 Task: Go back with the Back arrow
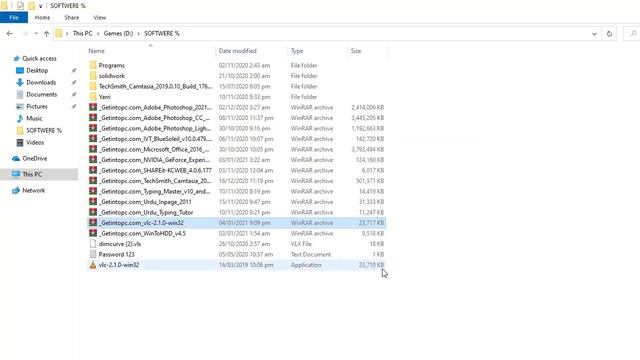pyautogui.click(x=10, y=33)
